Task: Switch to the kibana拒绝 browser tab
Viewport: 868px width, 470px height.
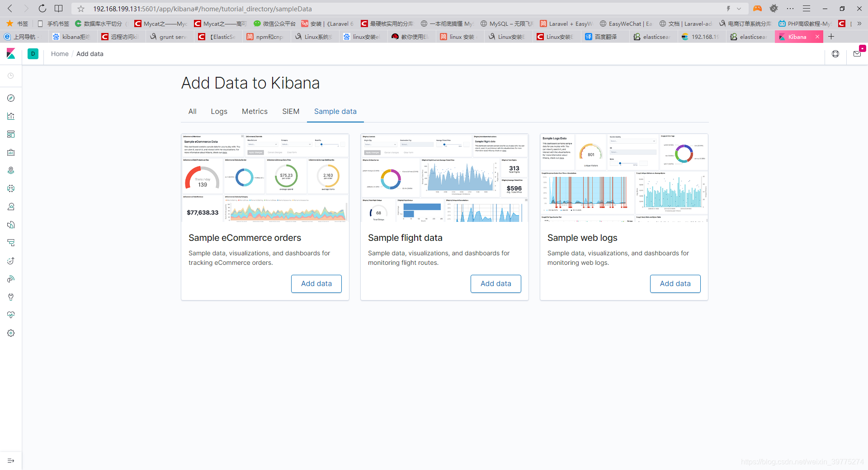Action: tap(71, 37)
